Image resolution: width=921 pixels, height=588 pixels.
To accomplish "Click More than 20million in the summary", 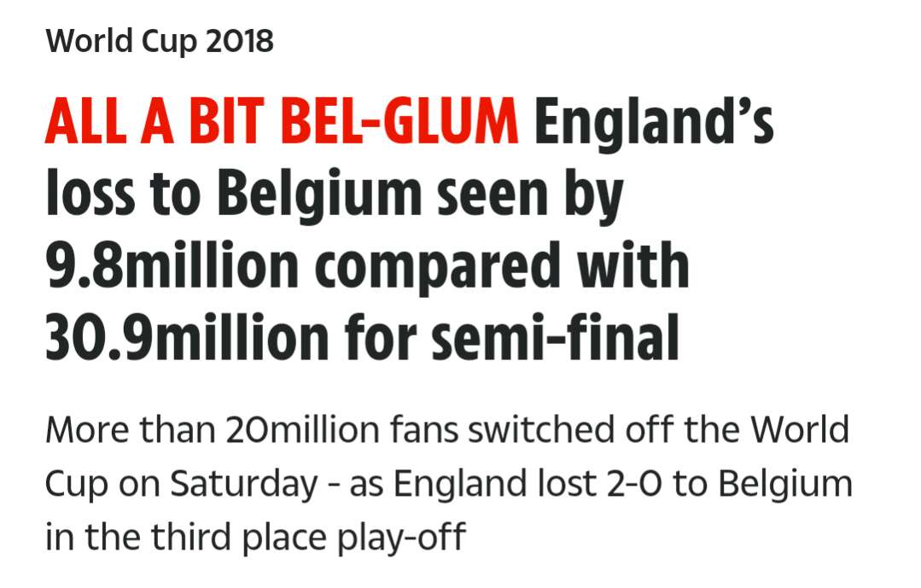I will pos(213,429).
